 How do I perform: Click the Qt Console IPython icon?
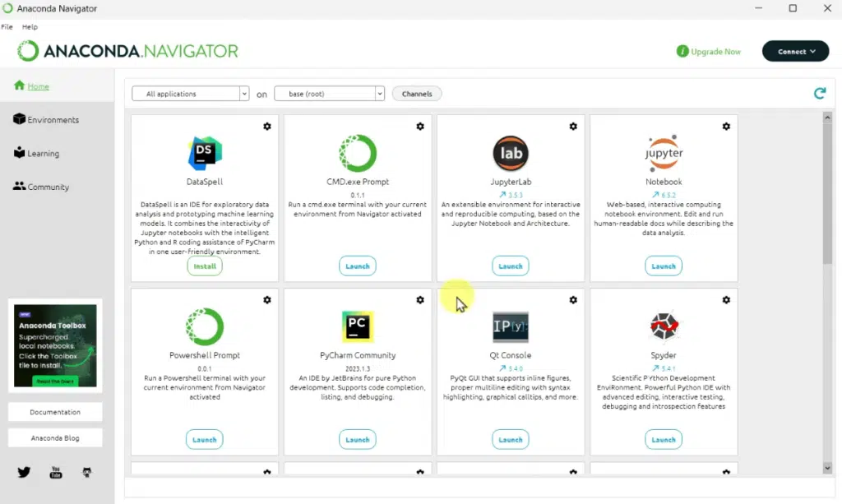coord(510,326)
